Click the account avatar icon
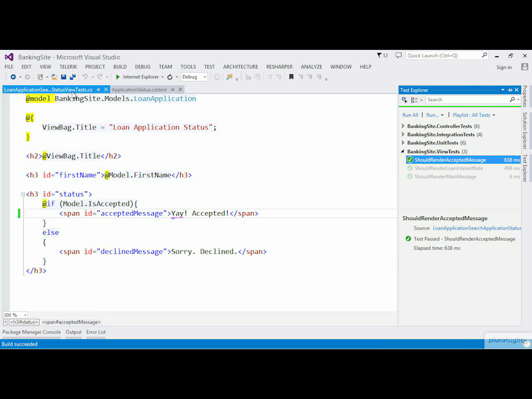The width and height of the screenshot is (532, 399). [x=525, y=67]
